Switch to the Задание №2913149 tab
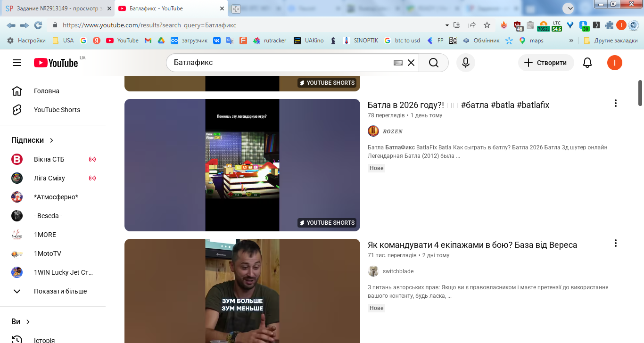This screenshot has height=343, width=644. (58, 8)
